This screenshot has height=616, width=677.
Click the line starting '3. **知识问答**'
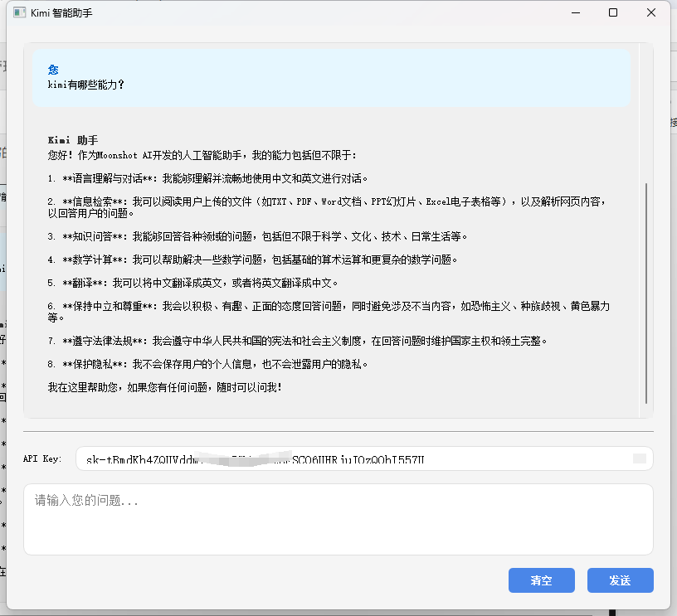point(257,236)
